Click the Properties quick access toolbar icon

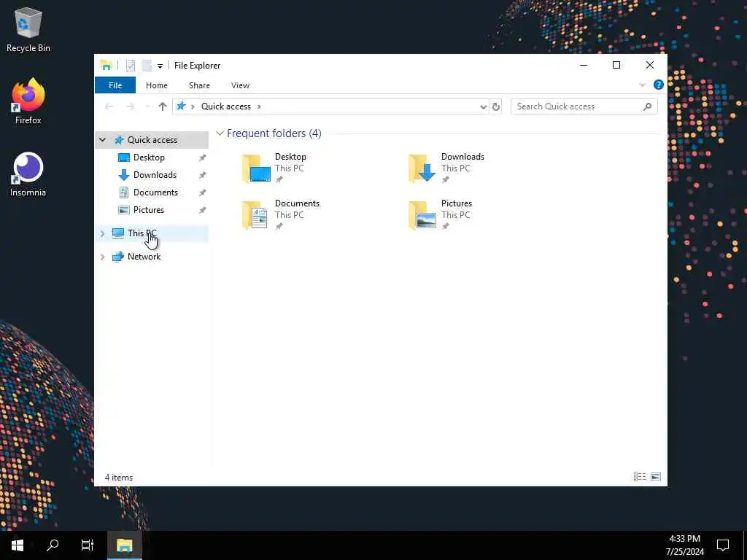pyautogui.click(x=131, y=66)
